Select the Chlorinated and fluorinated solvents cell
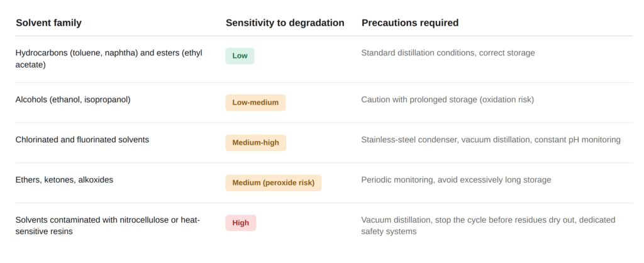Image resolution: width=644 pixels, height=263 pixels. click(x=82, y=140)
